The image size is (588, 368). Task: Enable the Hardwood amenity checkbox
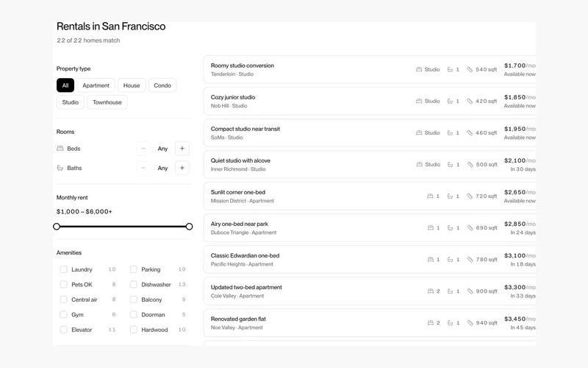pyautogui.click(x=134, y=329)
